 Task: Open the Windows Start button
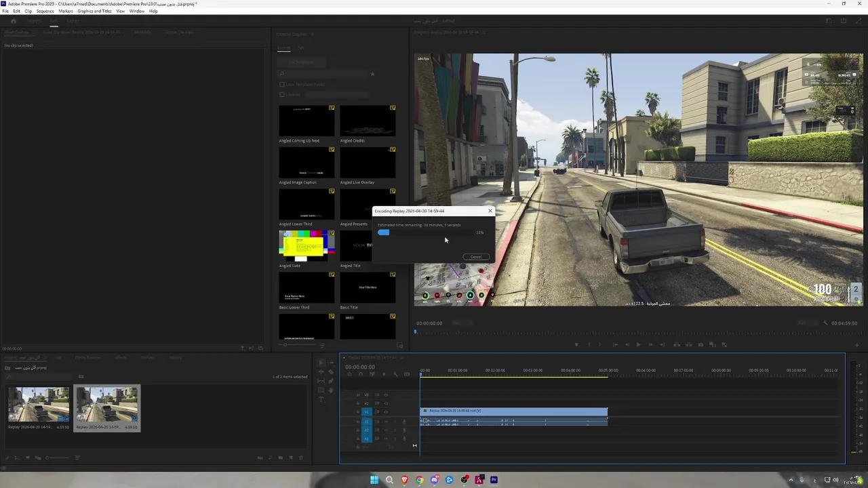click(x=374, y=480)
